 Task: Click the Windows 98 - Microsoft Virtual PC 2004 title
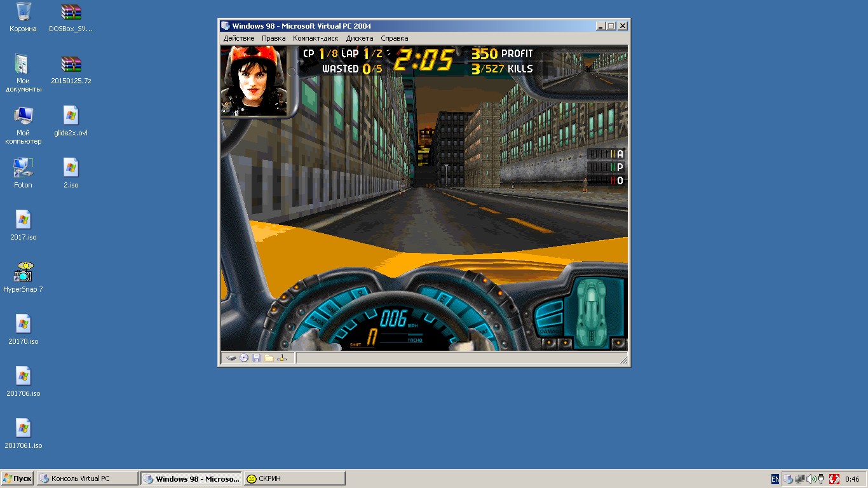302,26
